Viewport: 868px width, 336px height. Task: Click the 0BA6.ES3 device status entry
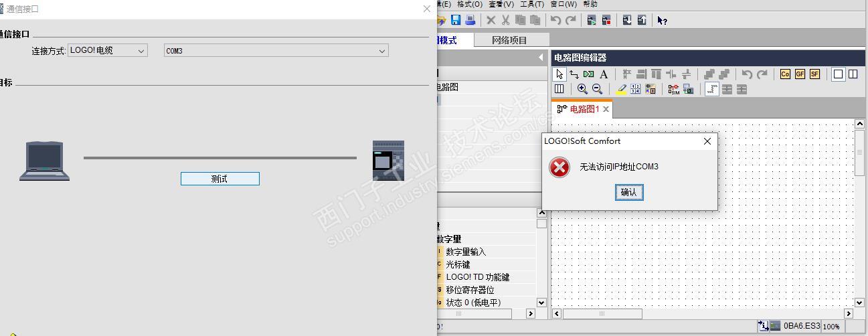802,326
